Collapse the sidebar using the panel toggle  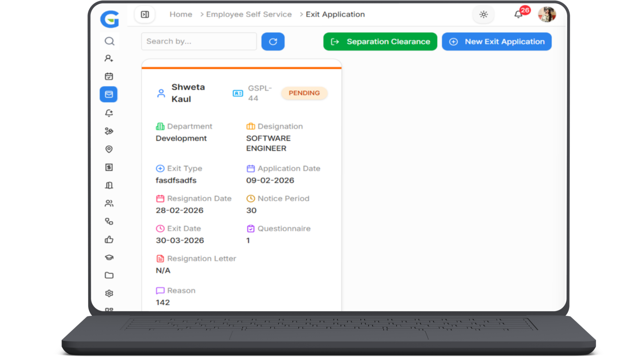tap(145, 14)
